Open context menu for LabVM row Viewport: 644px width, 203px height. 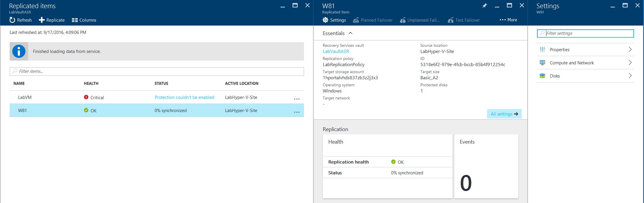coord(297,99)
